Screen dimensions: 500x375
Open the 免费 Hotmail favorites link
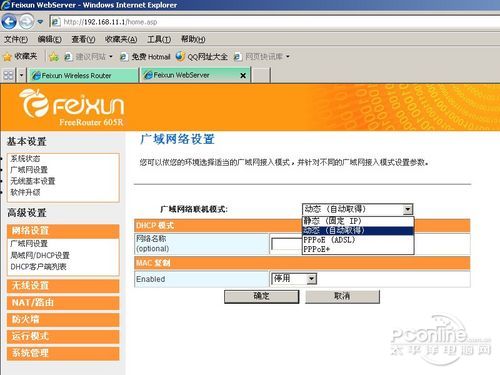[145, 57]
